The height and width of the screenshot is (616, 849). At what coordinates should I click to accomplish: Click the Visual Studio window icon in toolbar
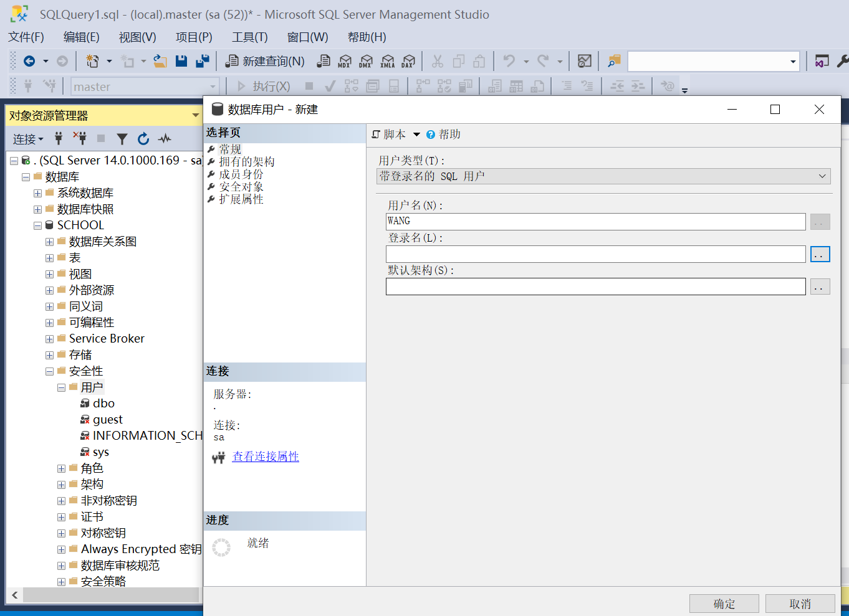click(x=822, y=61)
